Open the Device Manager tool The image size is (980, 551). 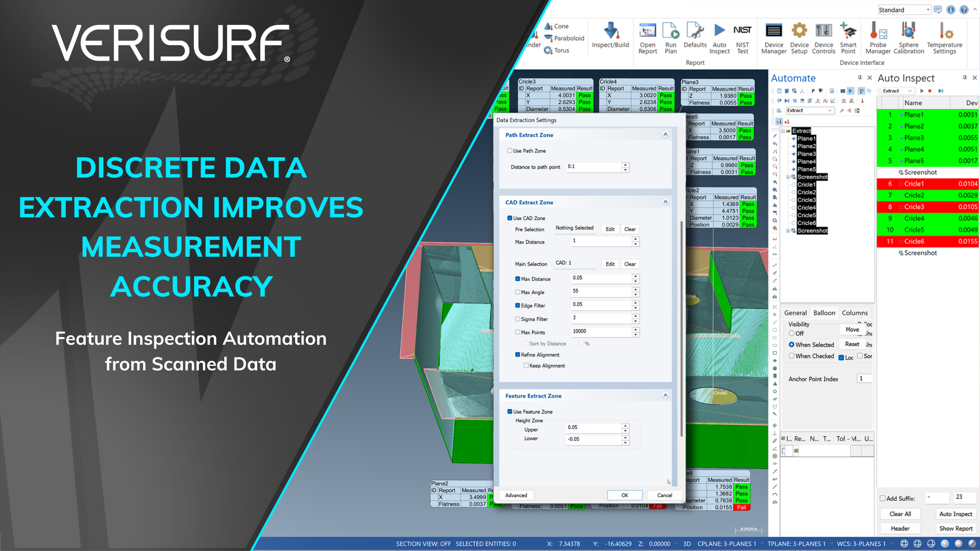point(774,38)
